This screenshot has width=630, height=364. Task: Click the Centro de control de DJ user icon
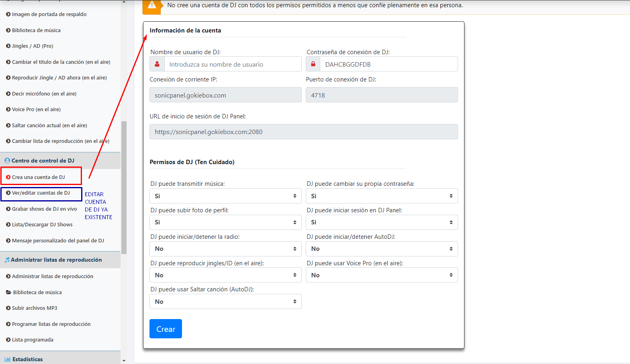click(7, 161)
